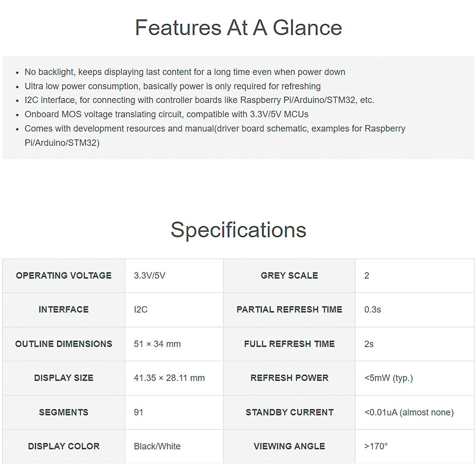This screenshot has height=476, width=476.
Task: Click the "Features At A Glance" heading
Action: (x=238, y=28)
